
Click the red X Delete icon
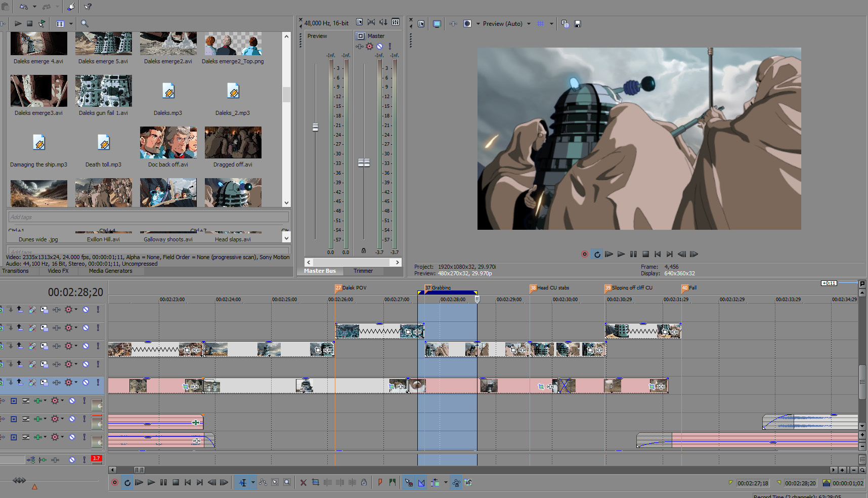pyautogui.click(x=303, y=483)
